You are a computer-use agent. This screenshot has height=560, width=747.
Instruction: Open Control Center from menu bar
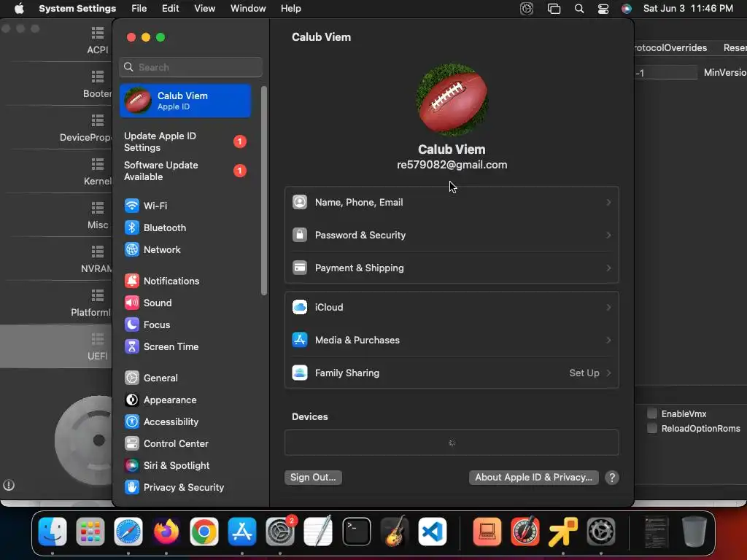(x=603, y=9)
